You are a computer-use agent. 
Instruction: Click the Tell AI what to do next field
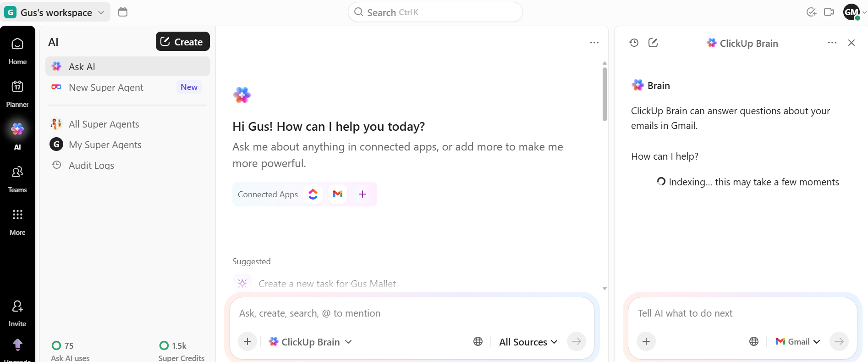715,313
